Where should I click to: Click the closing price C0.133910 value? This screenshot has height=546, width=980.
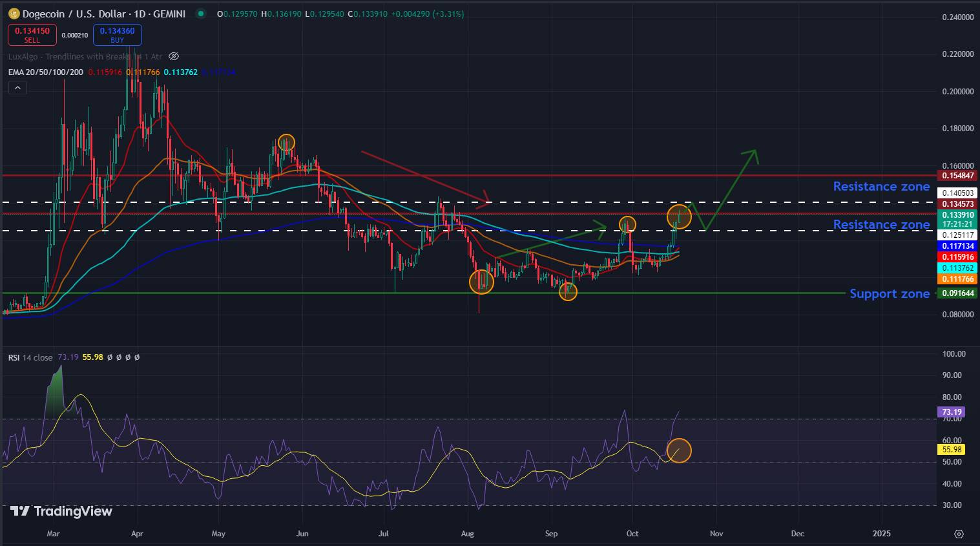click(x=368, y=14)
